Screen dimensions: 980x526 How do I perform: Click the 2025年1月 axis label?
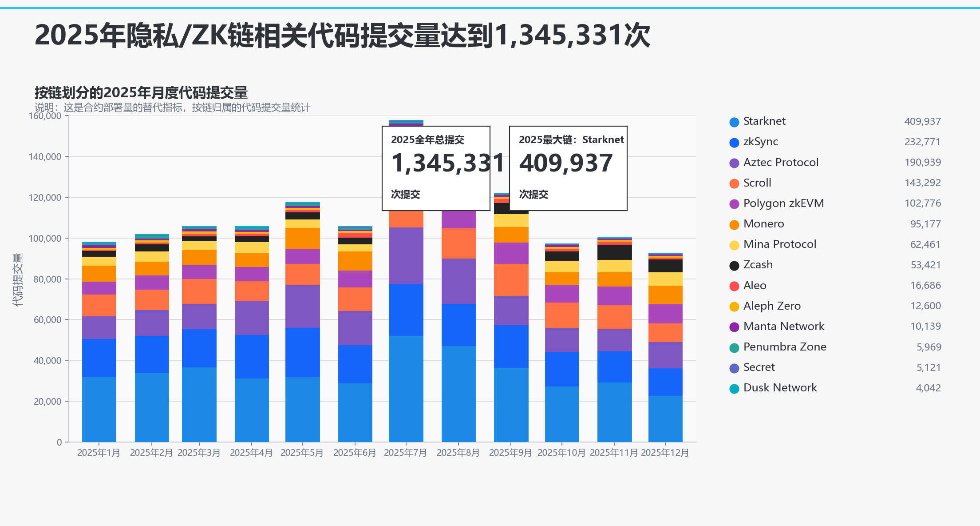pos(99,453)
